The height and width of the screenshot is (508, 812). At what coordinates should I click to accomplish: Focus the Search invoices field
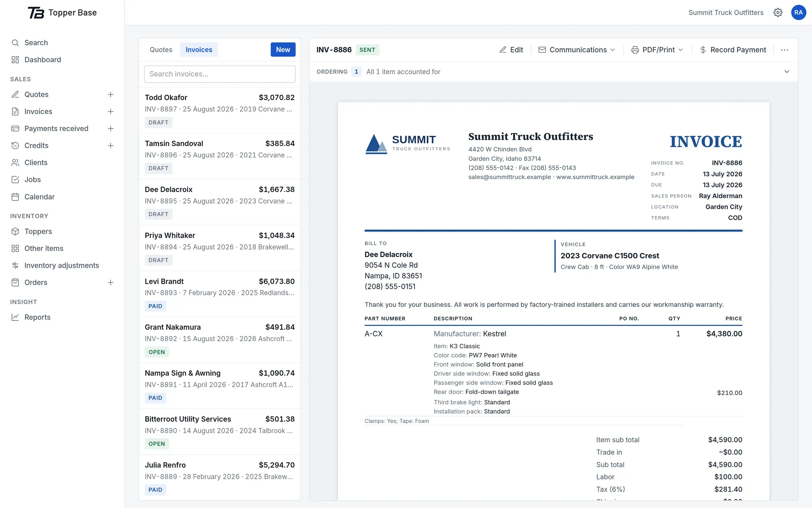pyautogui.click(x=220, y=74)
